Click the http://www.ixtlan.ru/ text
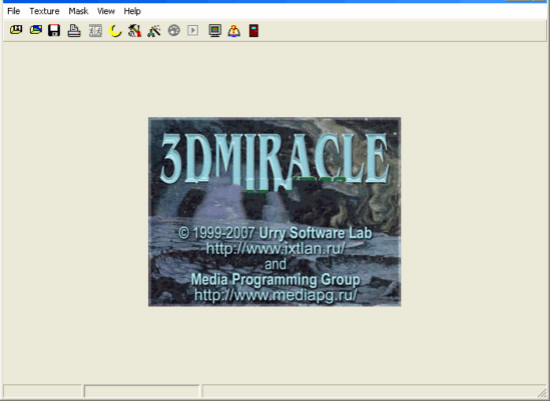The width and height of the screenshot is (550, 401). (276, 248)
